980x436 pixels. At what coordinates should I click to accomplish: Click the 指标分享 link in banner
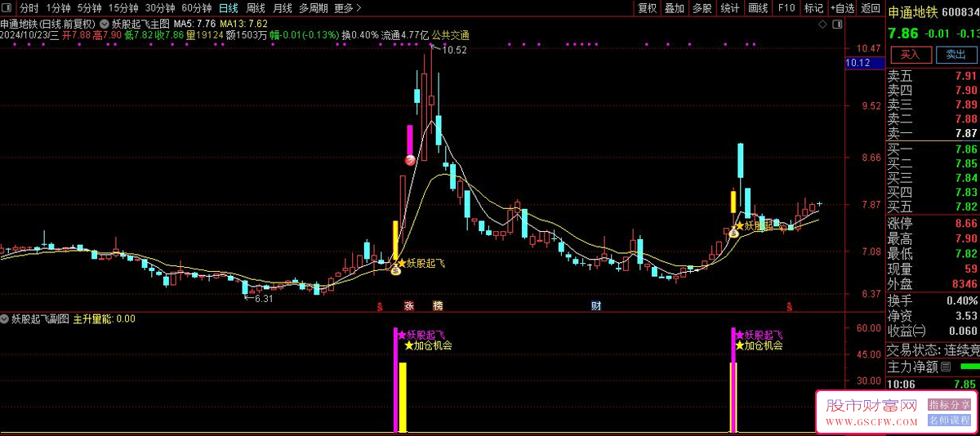(949, 404)
